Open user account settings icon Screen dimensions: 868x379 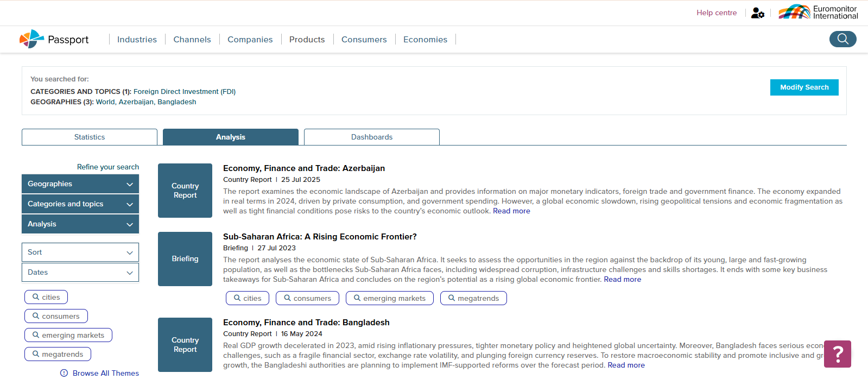[x=757, y=13]
